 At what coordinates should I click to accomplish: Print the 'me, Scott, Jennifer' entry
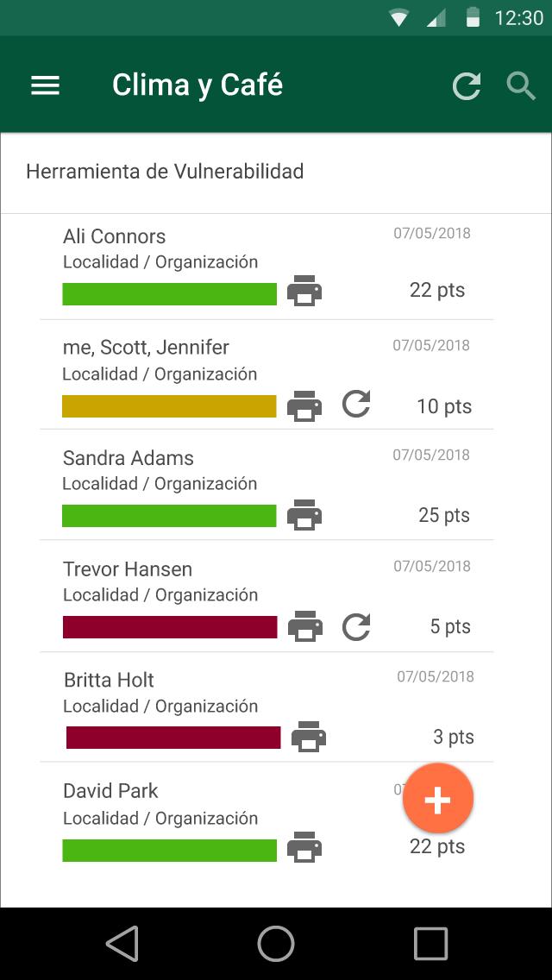pos(304,405)
